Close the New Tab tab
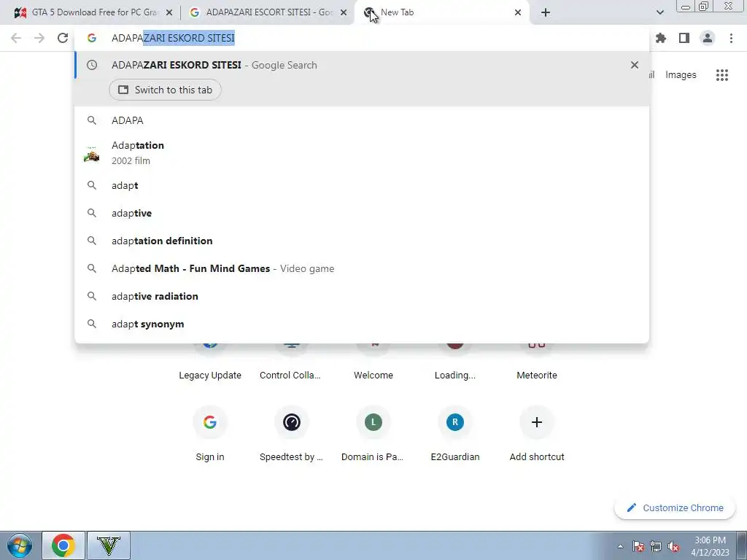The width and height of the screenshot is (747, 560). 518,13
